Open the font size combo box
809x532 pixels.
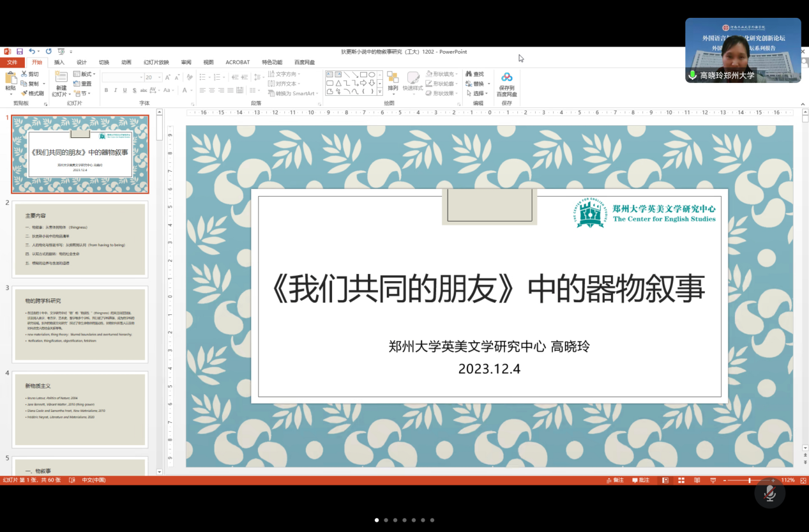(x=153, y=77)
